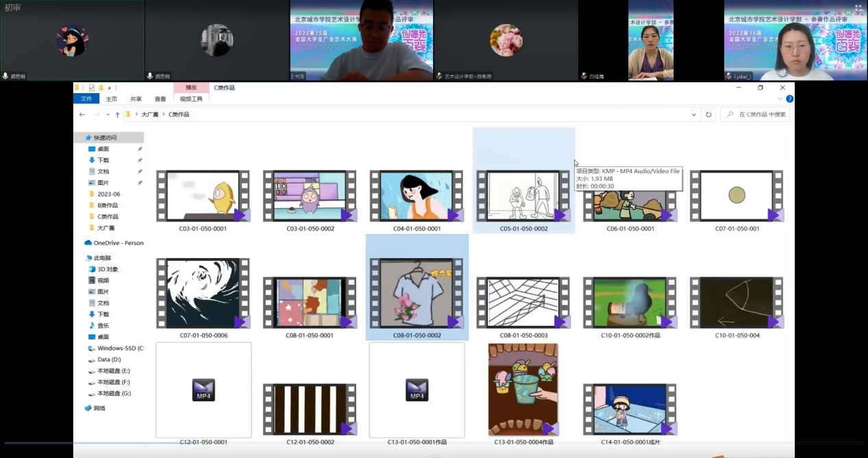This screenshot has height=458, width=868.
Task: Click the back navigation arrow
Action: (x=82, y=114)
